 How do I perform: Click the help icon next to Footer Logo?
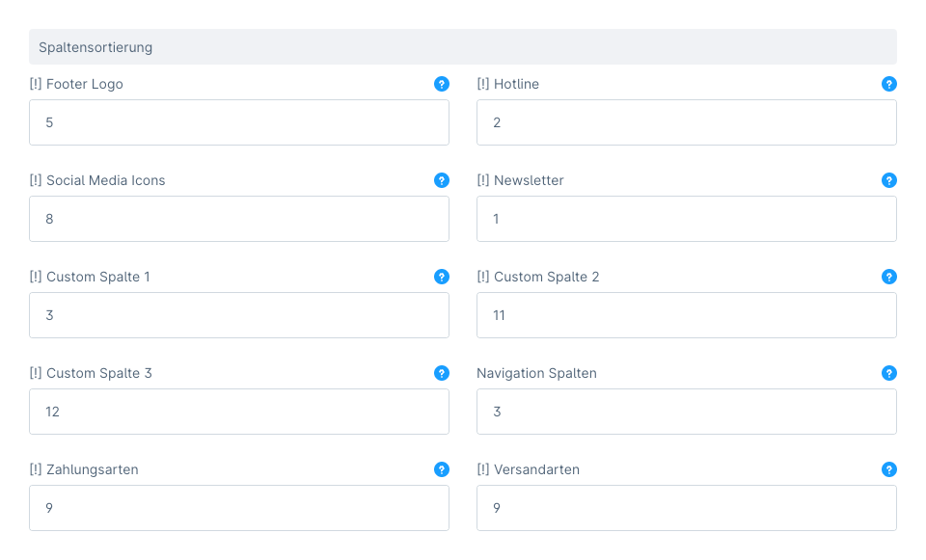pyautogui.click(x=442, y=84)
